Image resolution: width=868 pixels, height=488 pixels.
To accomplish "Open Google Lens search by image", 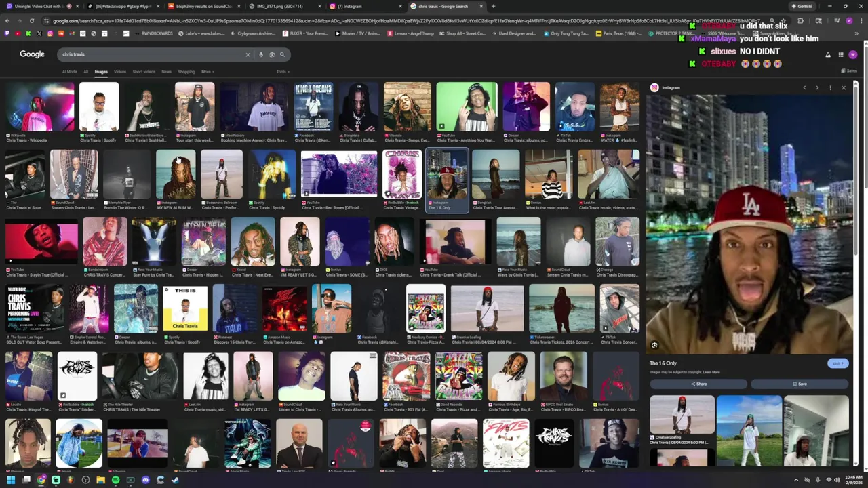I will pyautogui.click(x=272, y=54).
